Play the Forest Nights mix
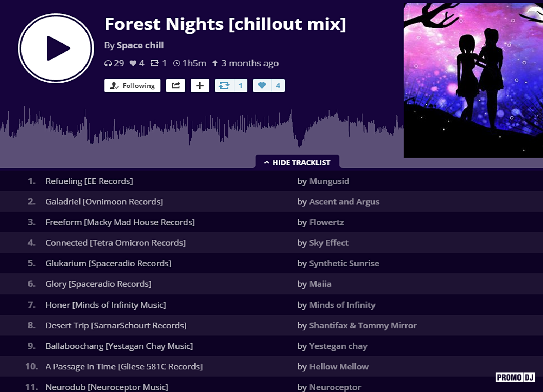The image size is (543, 392). (x=56, y=48)
